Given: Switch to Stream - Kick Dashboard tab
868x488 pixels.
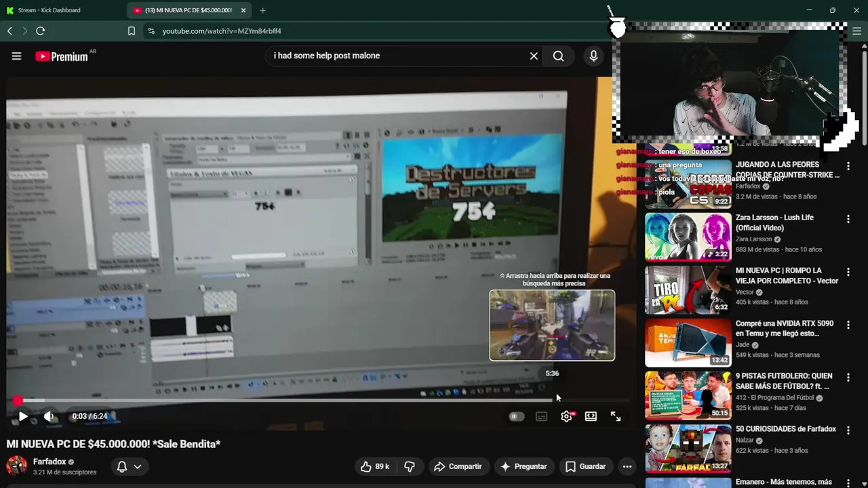Looking at the screenshot, I should click(x=62, y=10).
